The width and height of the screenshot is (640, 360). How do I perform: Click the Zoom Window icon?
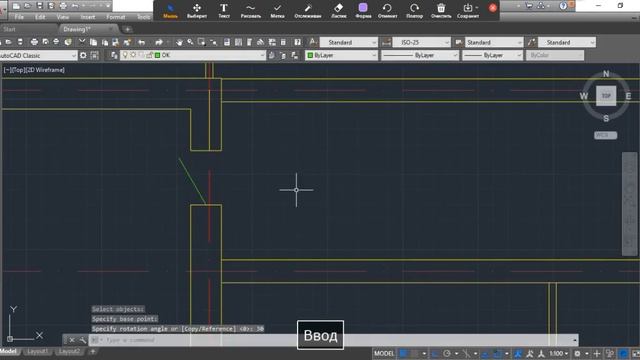[201, 42]
